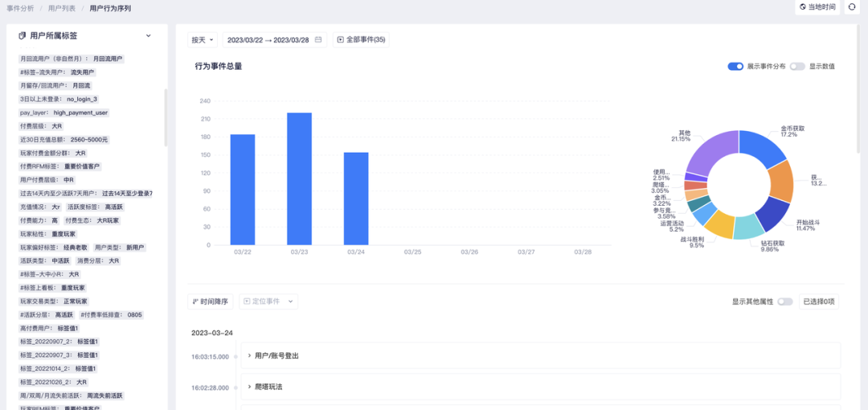
Task: Click the 消费分层 大R tag
Action: (98, 261)
